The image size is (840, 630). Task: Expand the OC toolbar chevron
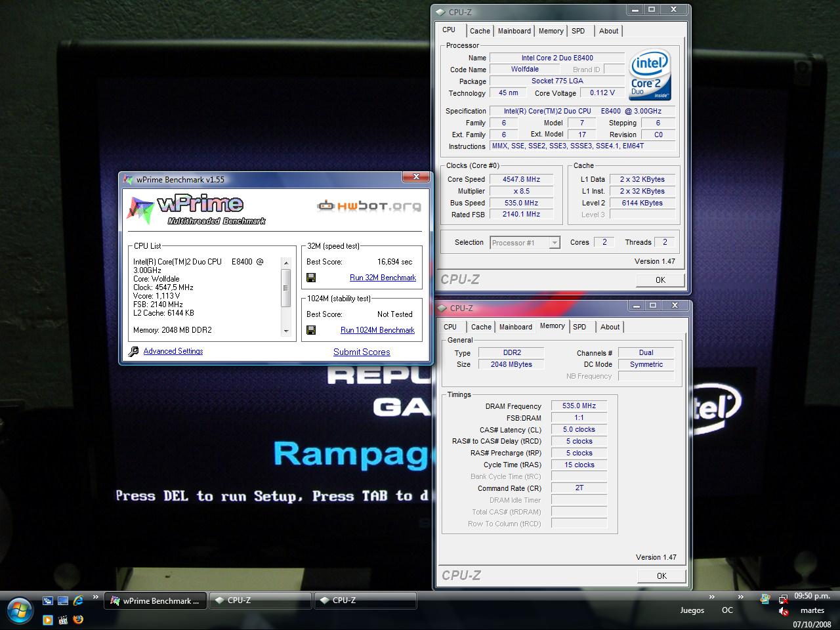tap(741, 597)
